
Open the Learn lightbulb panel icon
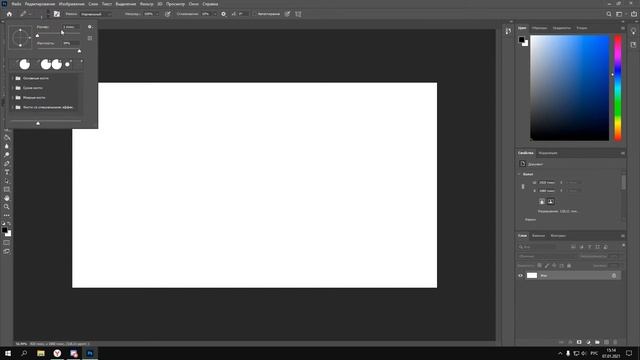[x=633, y=31]
